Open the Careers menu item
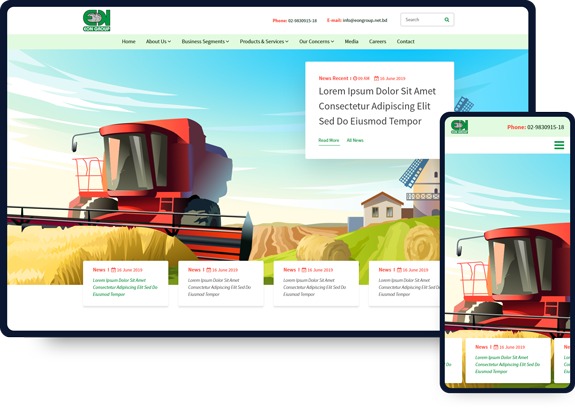This screenshot has width=575, height=414. 377,41
